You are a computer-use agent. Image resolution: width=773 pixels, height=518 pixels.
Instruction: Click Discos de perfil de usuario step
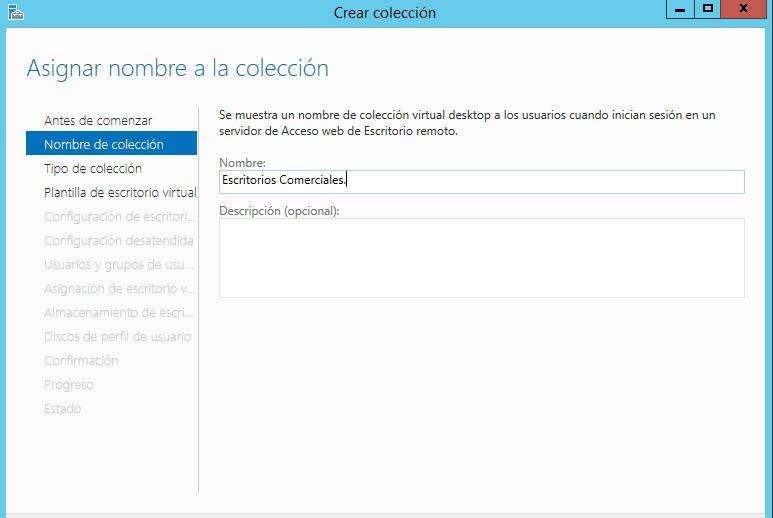pyautogui.click(x=117, y=337)
